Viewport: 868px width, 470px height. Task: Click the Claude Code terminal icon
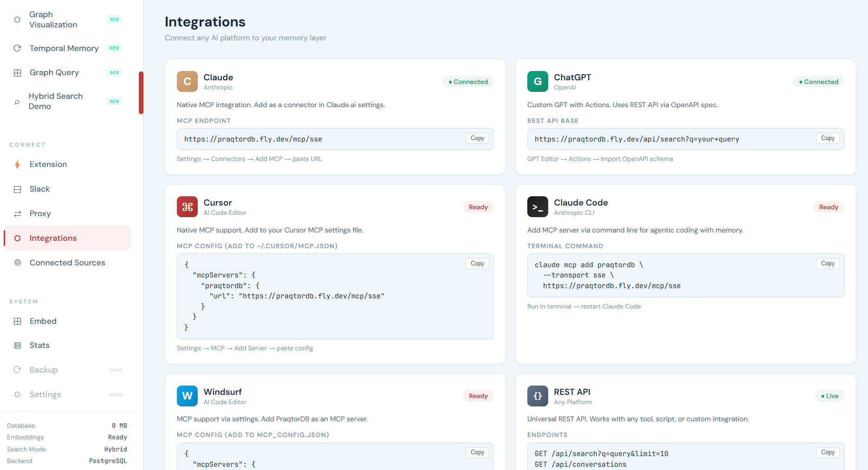pos(538,206)
